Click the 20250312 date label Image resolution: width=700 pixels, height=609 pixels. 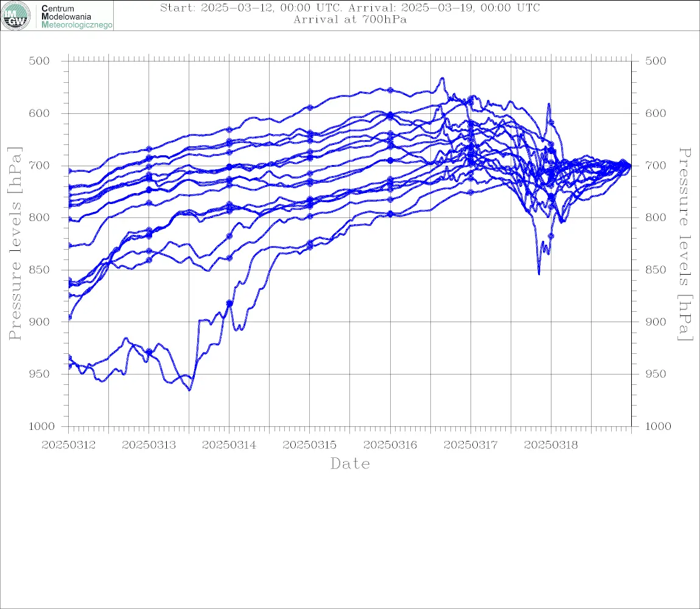tap(68, 445)
